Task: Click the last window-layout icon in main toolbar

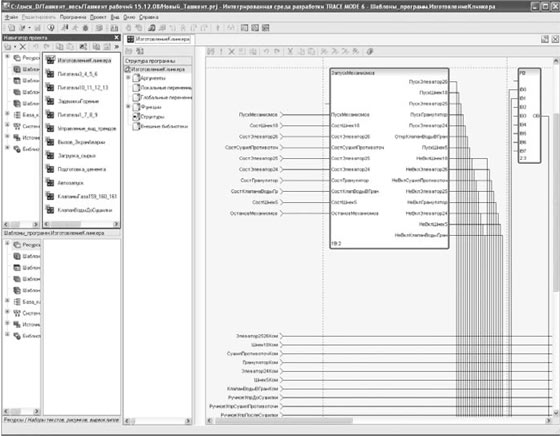Action: (265, 28)
